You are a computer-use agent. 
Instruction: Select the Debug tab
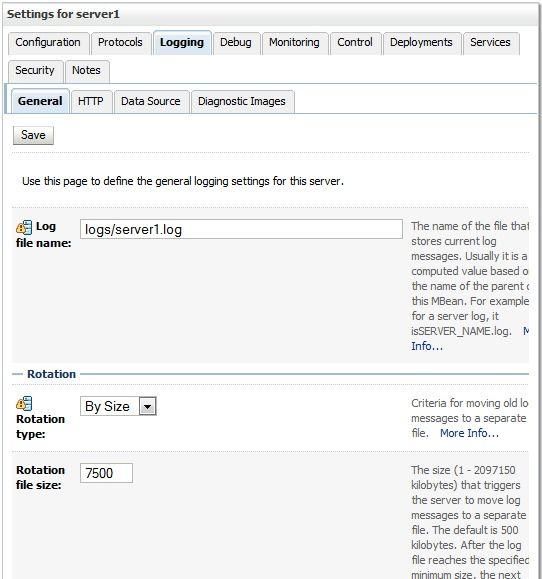236,43
